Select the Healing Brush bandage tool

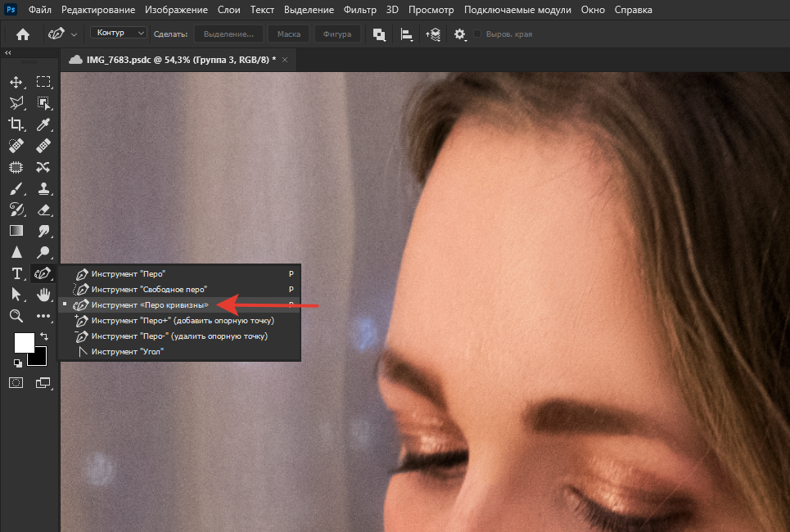pyautogui.click(x=43, y=146)
